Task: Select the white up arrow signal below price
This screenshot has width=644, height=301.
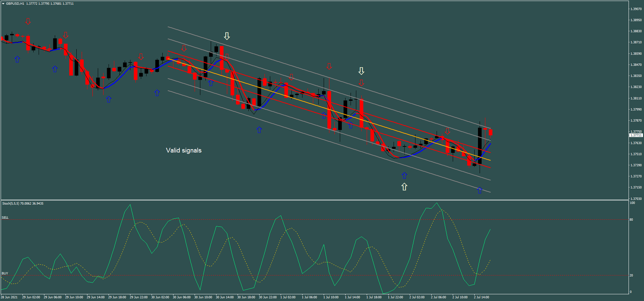Action: click(x=404, y=186)
